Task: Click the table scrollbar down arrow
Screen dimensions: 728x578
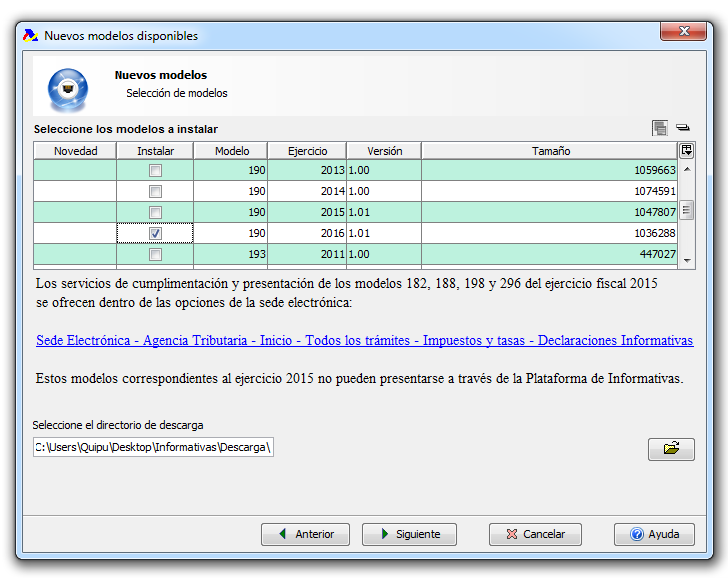Action: tap(686, 259)
